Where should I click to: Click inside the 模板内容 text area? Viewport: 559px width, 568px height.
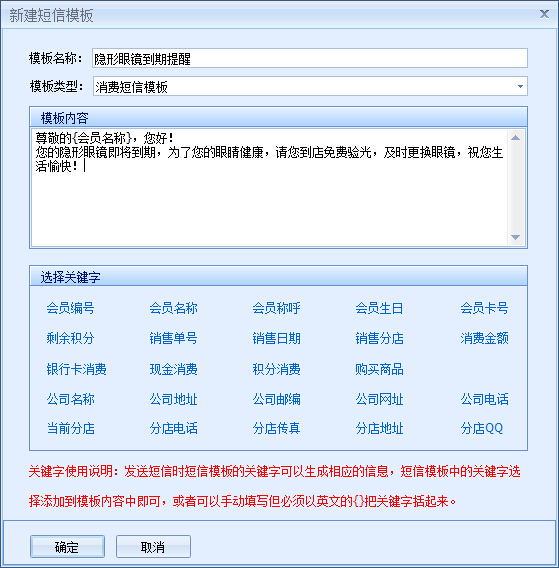pyautogui.click(x=270, y=188)
